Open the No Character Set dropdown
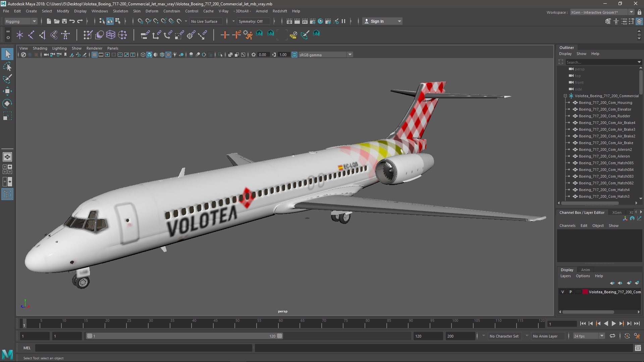The image size is (644, 362). pos(504,336)
